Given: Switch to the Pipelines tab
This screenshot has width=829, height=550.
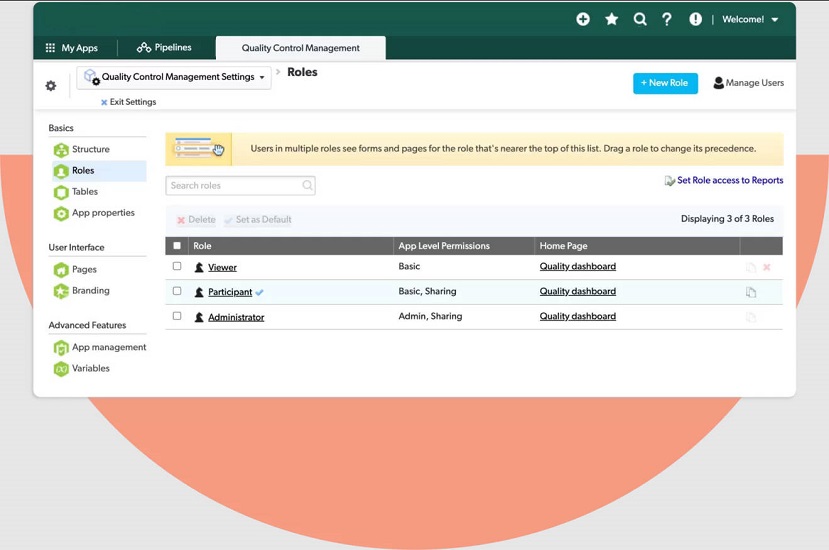Looking at the screenshot, I should coord(164,47).
